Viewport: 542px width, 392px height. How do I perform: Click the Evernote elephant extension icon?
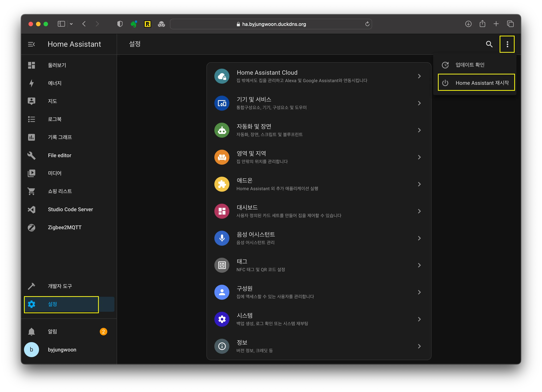[x=134, y=24]
